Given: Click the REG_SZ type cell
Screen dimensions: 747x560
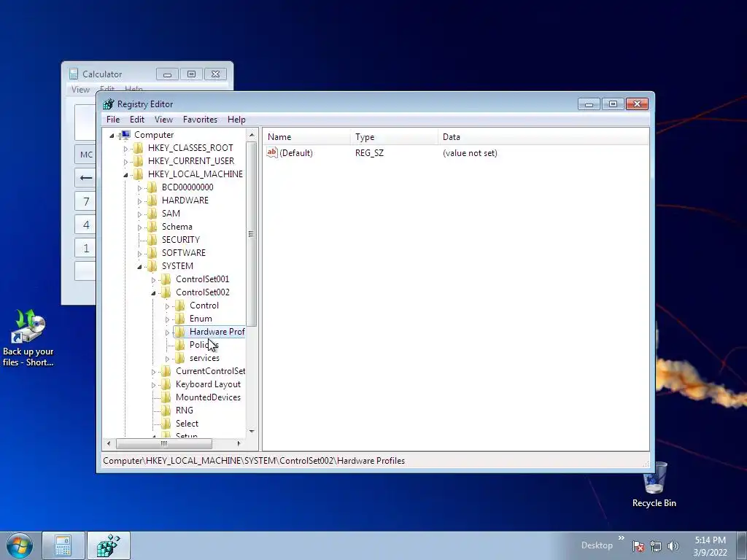Looking at the screenshot, I should 369,153.
